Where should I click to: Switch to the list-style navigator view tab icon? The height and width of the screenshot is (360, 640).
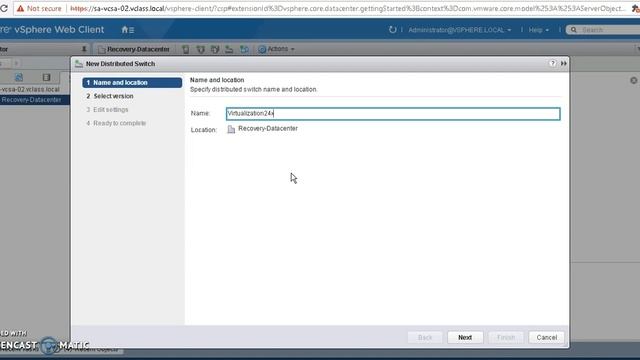tap(47, 77)
